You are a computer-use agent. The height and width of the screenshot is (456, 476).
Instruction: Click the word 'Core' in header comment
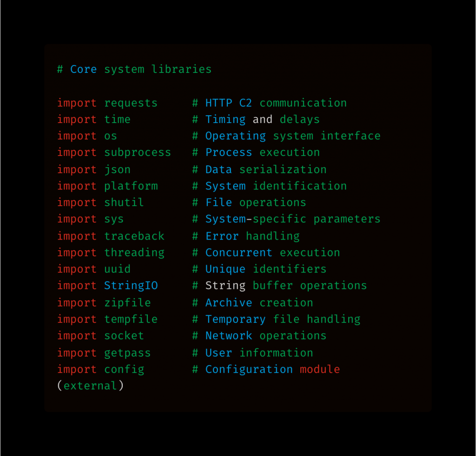coord(84,70)
